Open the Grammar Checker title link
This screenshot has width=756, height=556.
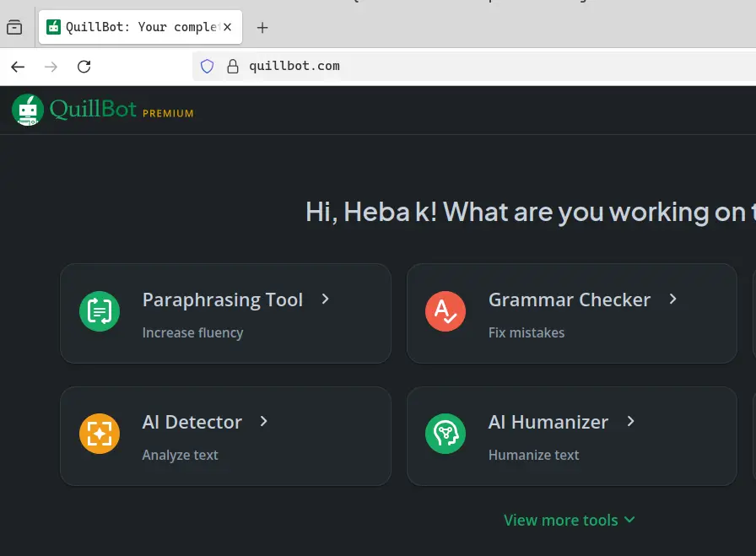tap(570, 300)
